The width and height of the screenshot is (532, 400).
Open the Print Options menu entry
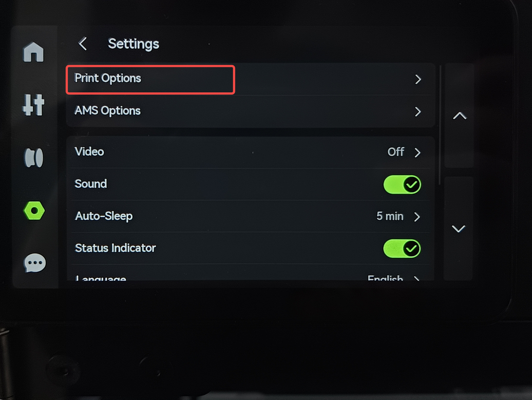click(108, 79)
